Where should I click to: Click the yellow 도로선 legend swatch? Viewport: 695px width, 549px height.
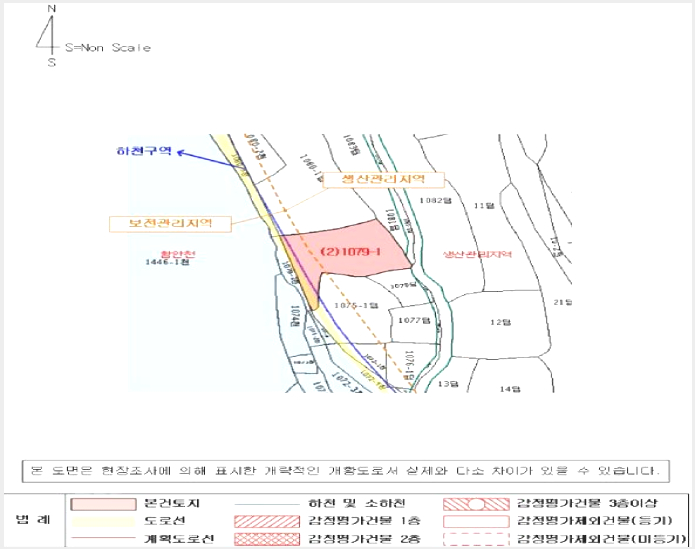point(103,521)
